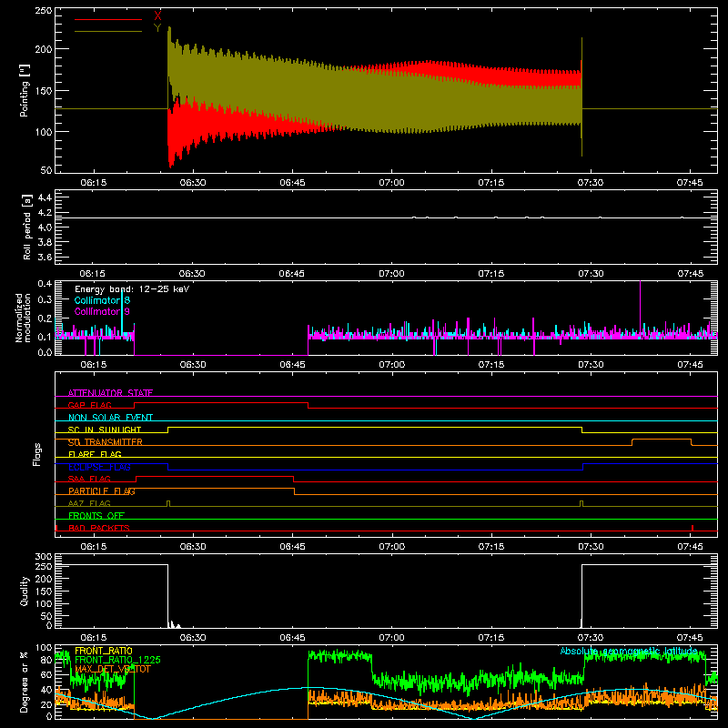Select the orange MAX_DET_VS_TOT legend label
Image resolution: width=728 pixels, height=728 pixels.
pyautogui.click(x=113, y=669)
